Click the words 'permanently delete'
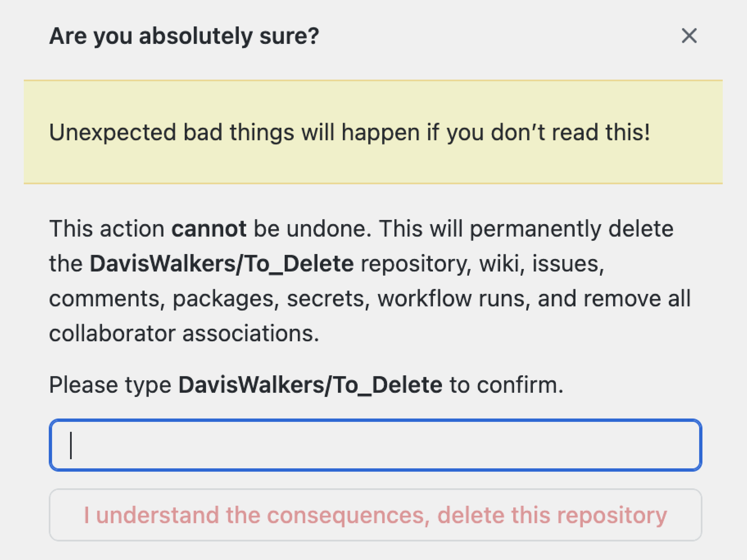This screenshot has height=560, width=747. click(571, 229)
